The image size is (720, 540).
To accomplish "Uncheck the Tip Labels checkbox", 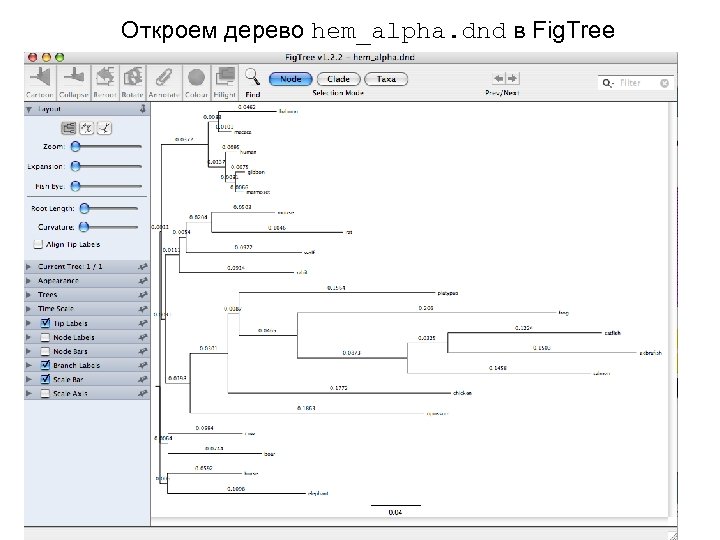I will tap(45, 323).
